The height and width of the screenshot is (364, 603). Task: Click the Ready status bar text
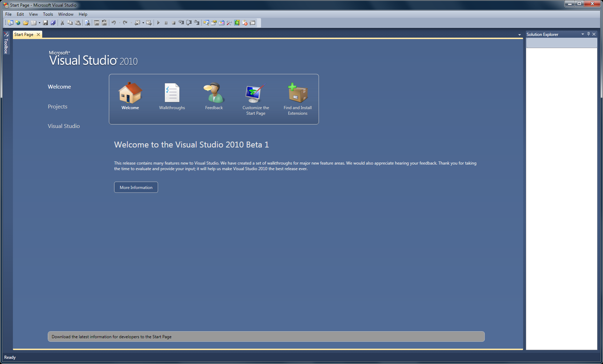click(x=10, y=357)
